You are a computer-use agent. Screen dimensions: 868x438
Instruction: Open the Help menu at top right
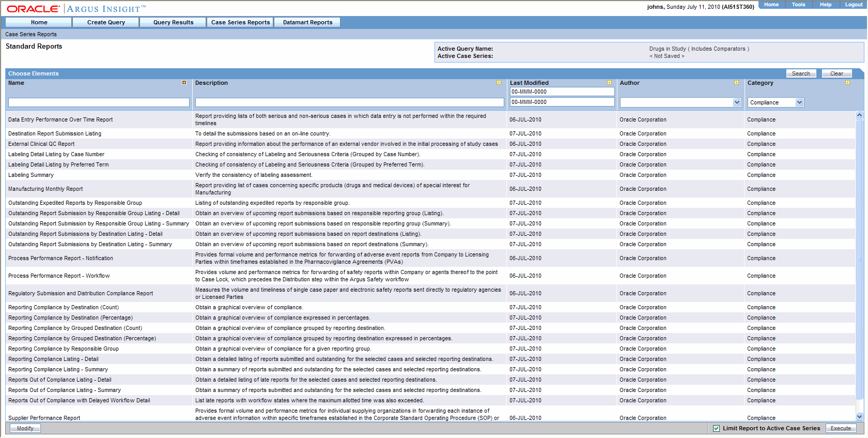coord(826,5)
